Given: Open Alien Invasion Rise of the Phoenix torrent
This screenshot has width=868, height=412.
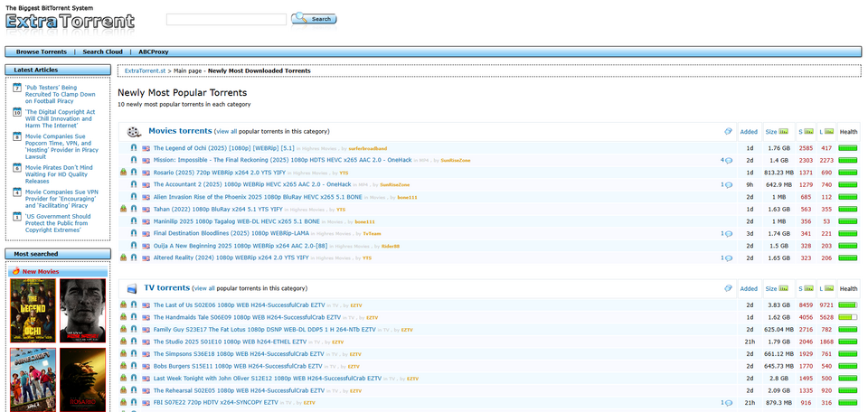Looking at the screenshot, I should [x=258, y=197].
